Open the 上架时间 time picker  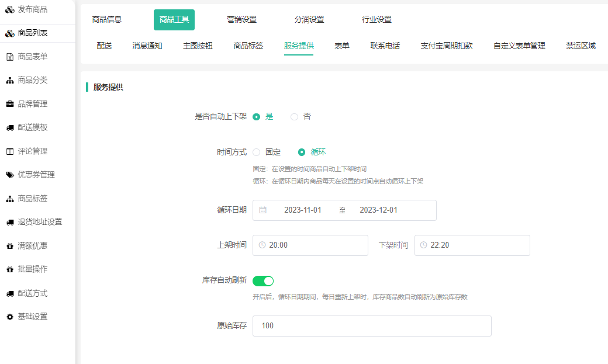tap(310, 245)
